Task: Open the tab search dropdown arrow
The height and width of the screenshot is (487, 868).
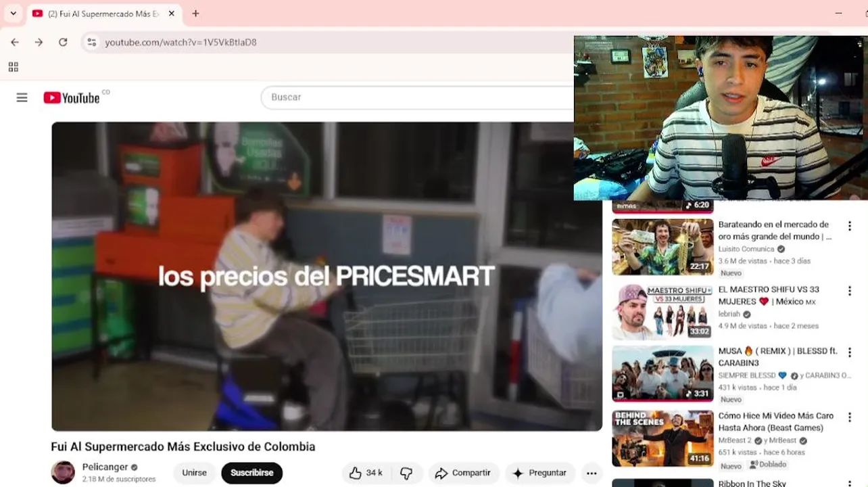Action: (x=13, y=14)
